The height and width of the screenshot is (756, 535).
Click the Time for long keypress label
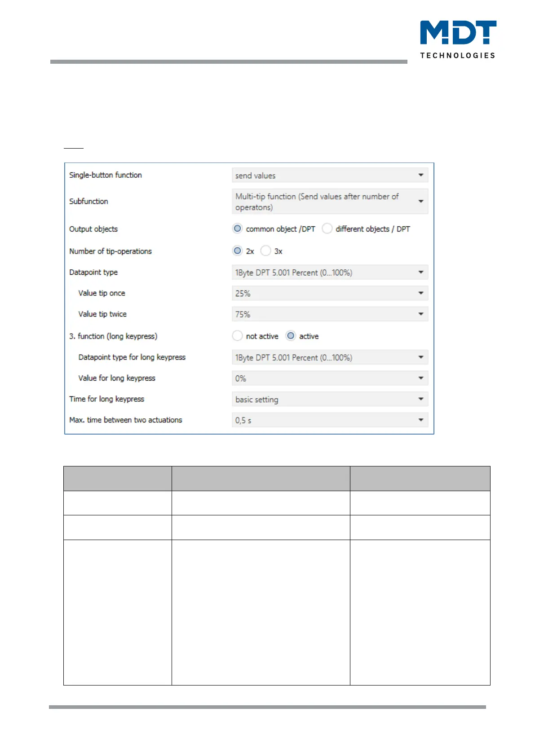(107, 399)
